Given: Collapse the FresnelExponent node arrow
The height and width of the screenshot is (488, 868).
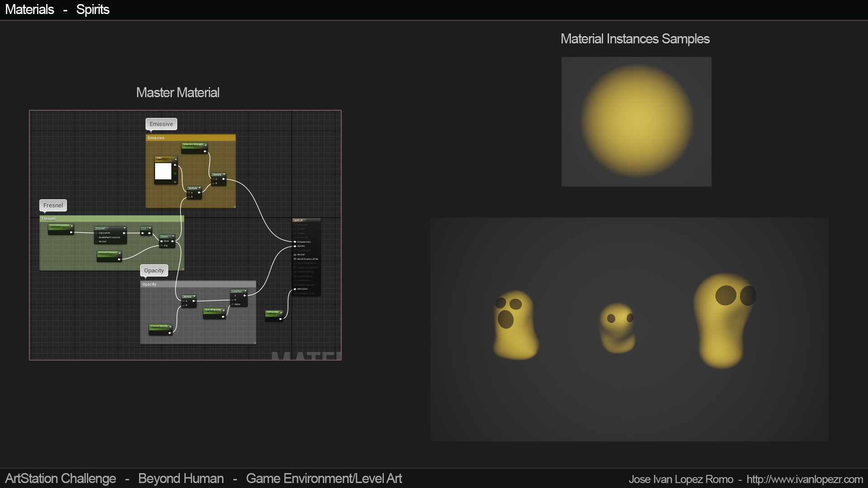Looking at the screenshot, I should pos(72,226).
